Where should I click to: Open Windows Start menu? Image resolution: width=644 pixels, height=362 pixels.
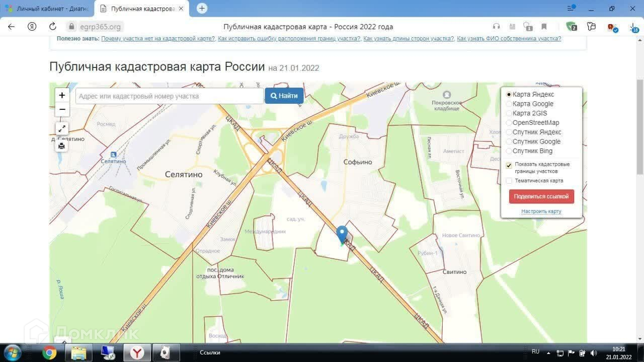[x=12, y=352]
